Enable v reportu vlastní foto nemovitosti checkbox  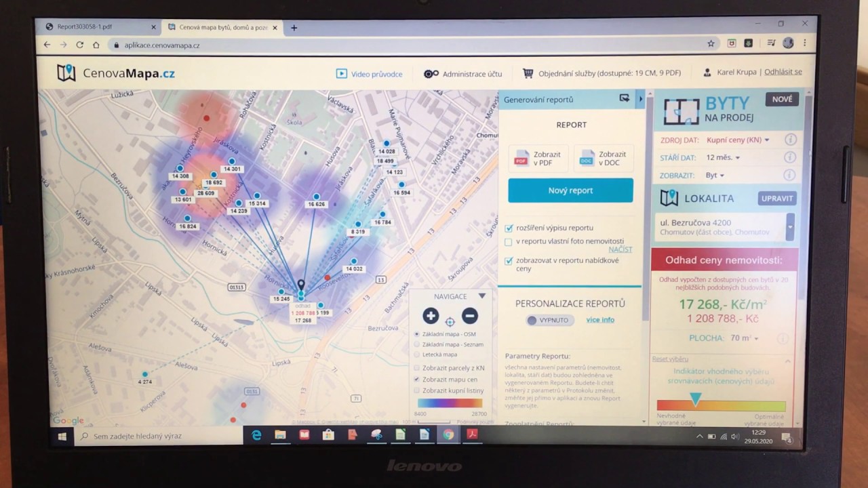(x=509, y=241)
